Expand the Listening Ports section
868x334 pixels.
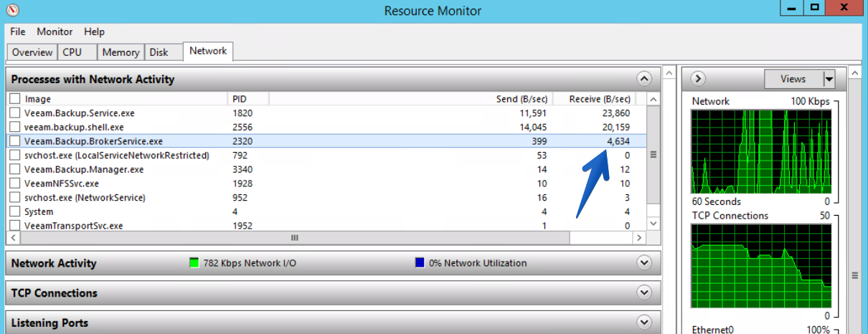click(x=644, y=323)
